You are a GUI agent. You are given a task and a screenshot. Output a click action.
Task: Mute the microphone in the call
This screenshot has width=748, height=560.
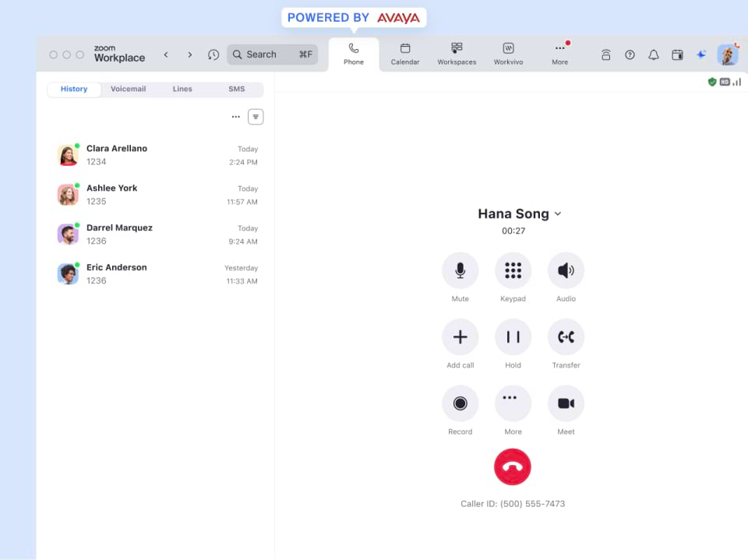click(x=460, y=271)
